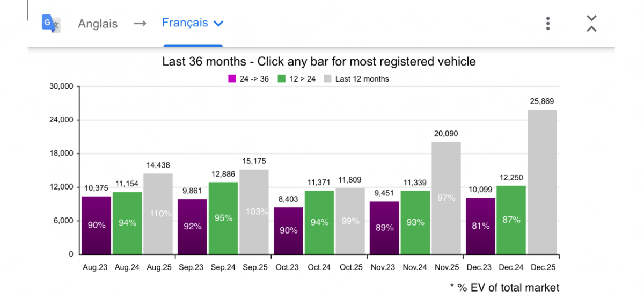Viewport: 644px width, 298px height.
Task: Click the Dec.25 bar showing 25,869
Action: (542, 181)
